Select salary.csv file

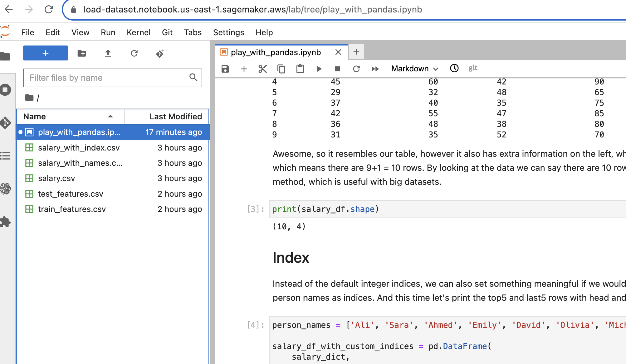(x=113, y=178)
